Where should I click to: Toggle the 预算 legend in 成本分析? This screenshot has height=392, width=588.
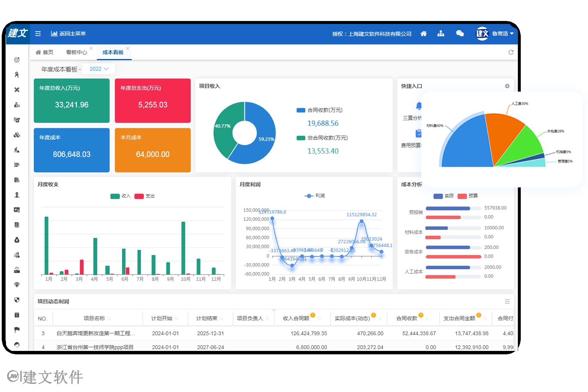468,196
